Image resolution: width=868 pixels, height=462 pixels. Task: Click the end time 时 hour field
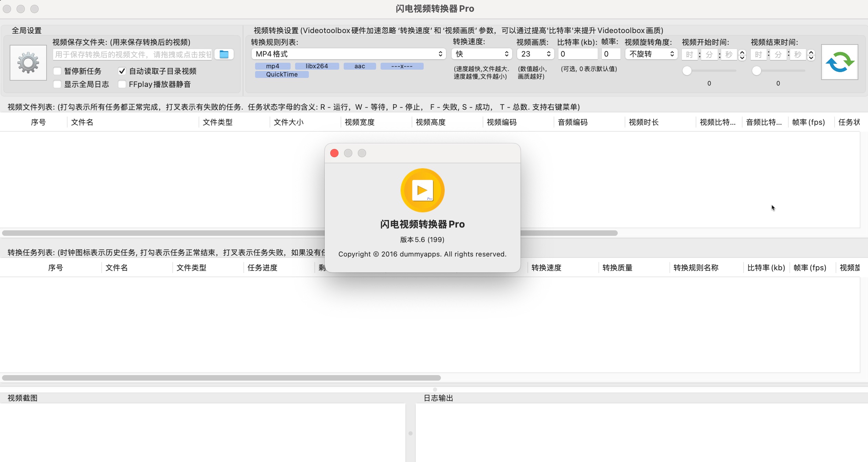(x=758, y=54)
